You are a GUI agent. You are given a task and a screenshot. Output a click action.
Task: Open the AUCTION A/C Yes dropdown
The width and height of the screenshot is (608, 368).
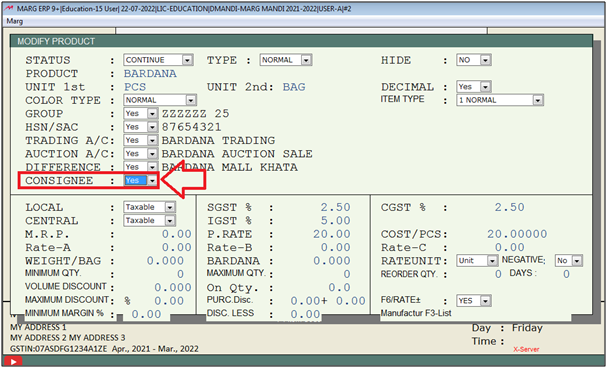(x=140, y=154)
